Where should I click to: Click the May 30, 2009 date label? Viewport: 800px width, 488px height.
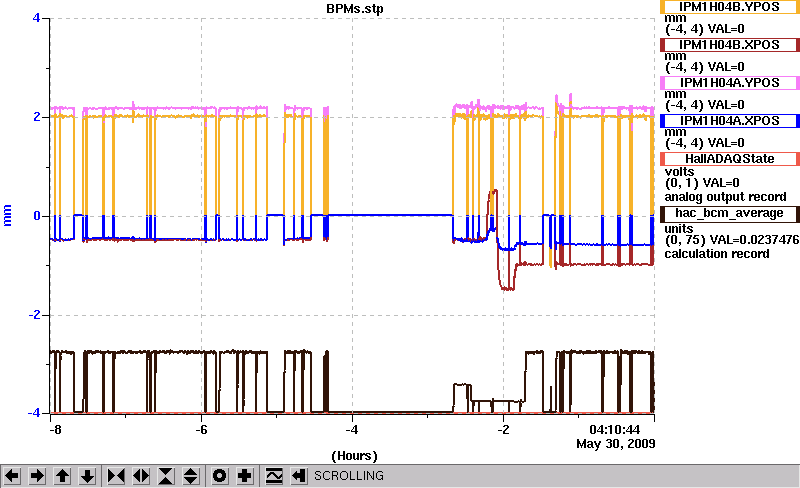coord(616,444)
